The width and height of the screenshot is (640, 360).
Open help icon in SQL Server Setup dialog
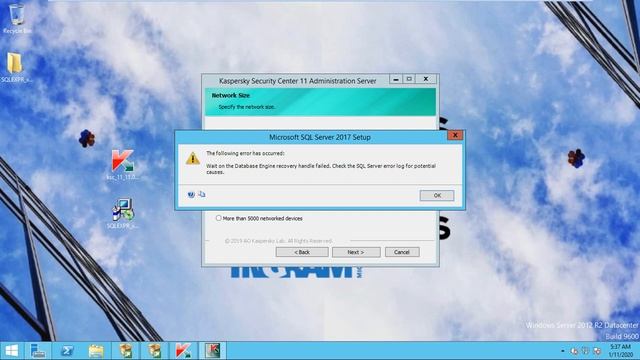click(x=191, y=195)
